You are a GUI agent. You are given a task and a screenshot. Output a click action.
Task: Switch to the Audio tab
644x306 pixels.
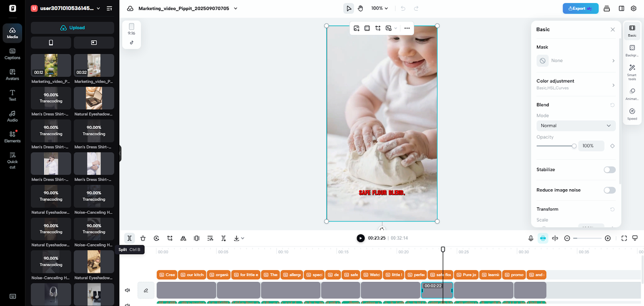click(12, 116)
